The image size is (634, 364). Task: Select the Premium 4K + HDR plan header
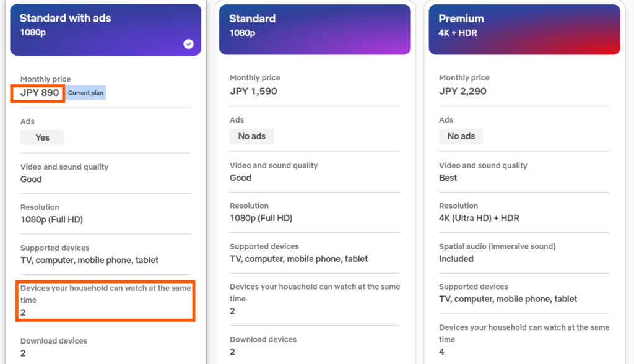point(524,30)
